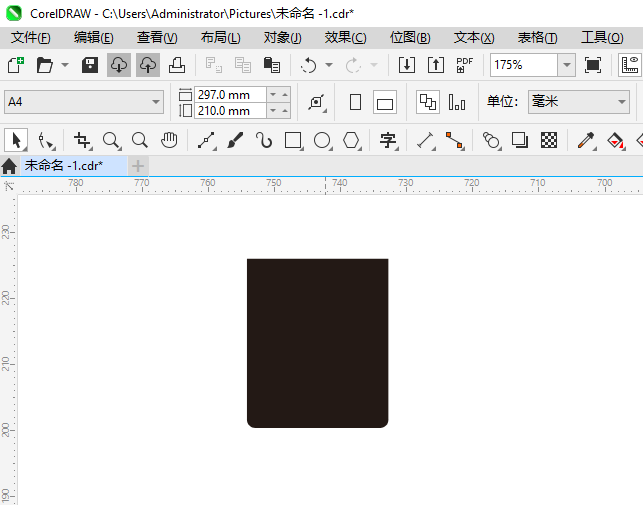Image resolution: width=643 pixels, height=505 pixels.
Task: Save the document with the floppy icon
Action: coord(90,65)
